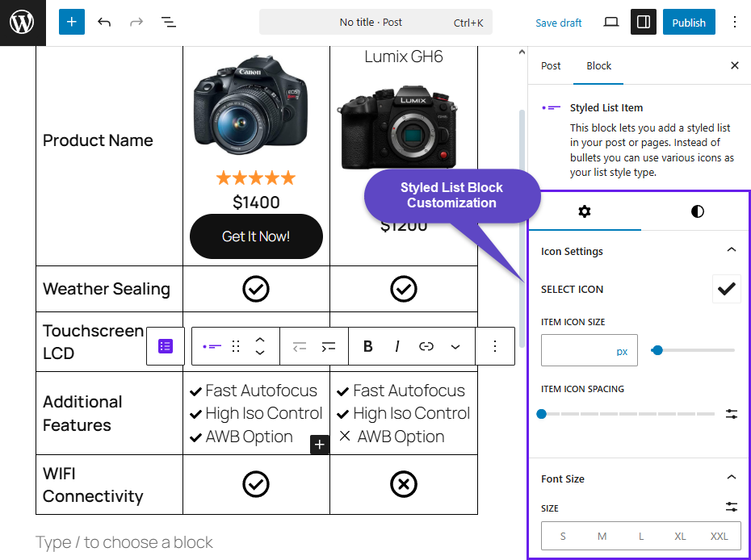Screen dimensions: 751x560
Task: Open more rich text options dropdown
Action: (455, 346)
